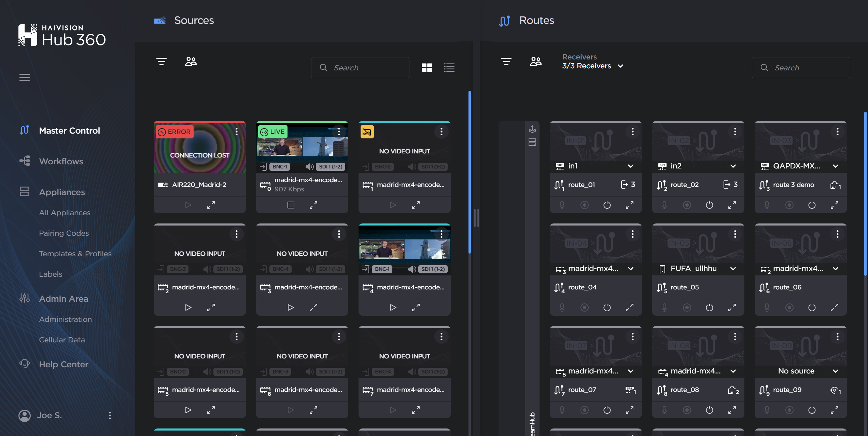
Task: Play the BNC-3 madrid-mx4 encoder source
Action: click(x=188, y=307)
